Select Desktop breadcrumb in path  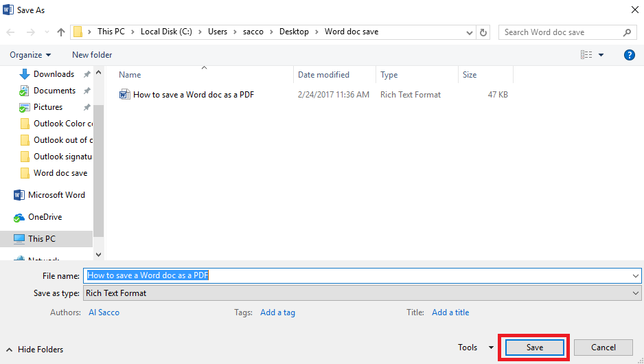point(294,32)
